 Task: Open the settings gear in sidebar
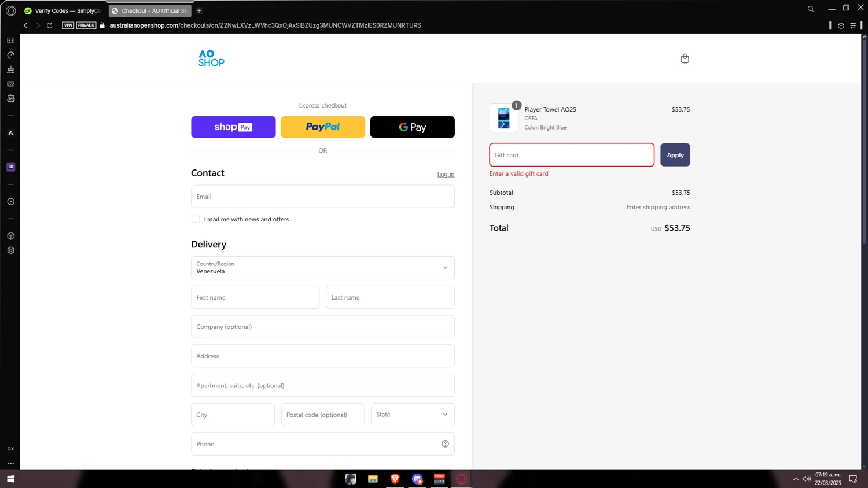(10, 250)
